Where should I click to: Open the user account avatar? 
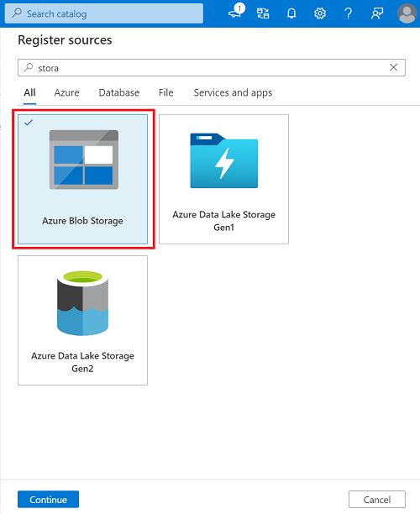click(x=407, y=13)
